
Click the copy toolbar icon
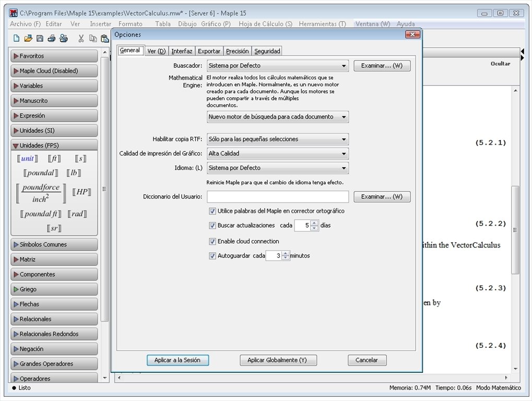click(x=92, y=38)
